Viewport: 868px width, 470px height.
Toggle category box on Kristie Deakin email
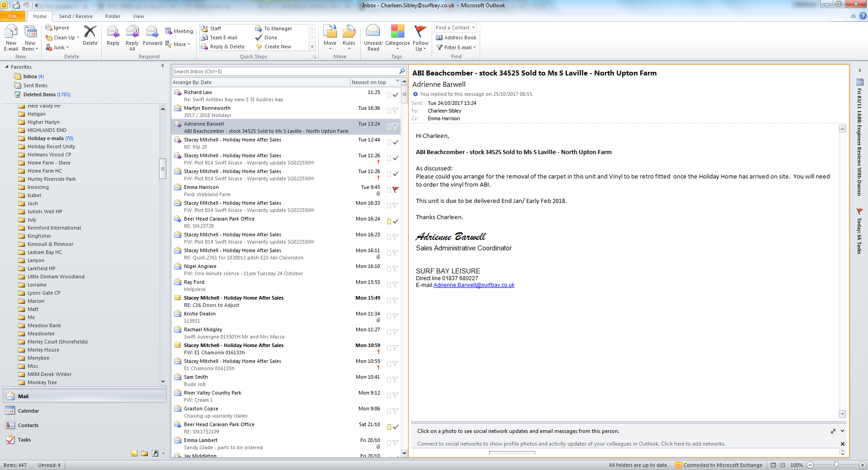pyautogui.click(x=389, y=316)
